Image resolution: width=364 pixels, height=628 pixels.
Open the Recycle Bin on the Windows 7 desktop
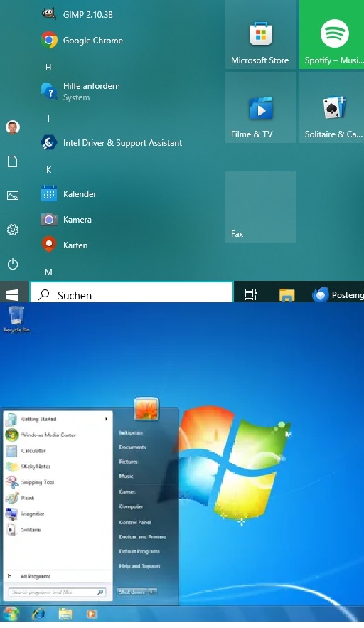pyautogui.click(x=16, y=319)
